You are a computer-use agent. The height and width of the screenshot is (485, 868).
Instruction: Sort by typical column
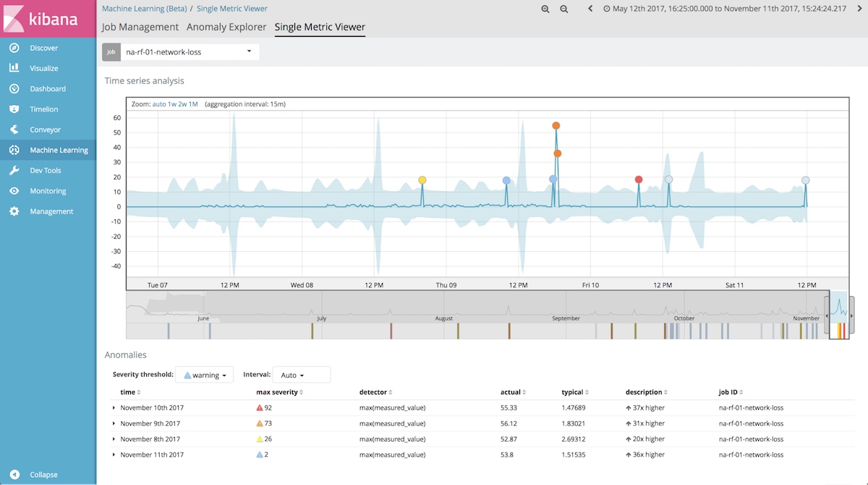[x=575, y=392]
